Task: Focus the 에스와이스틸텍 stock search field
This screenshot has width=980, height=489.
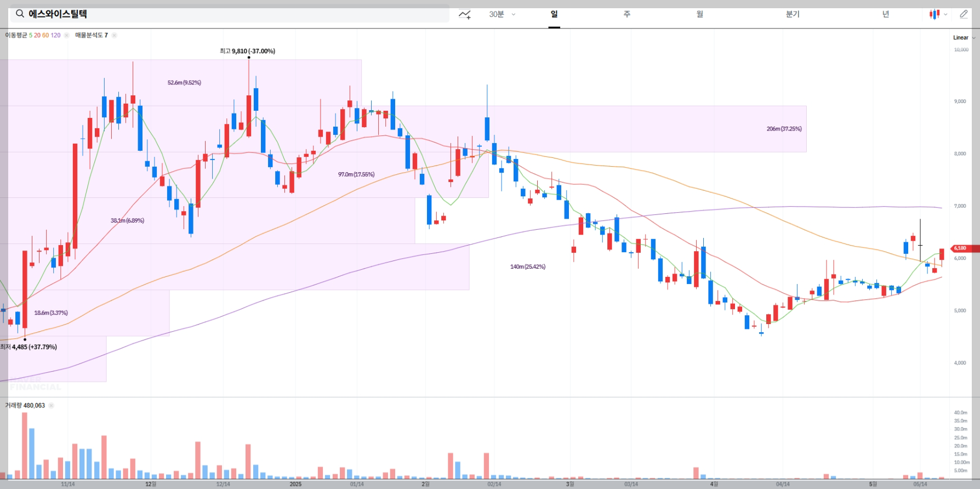Action: [x=230, y=14]
